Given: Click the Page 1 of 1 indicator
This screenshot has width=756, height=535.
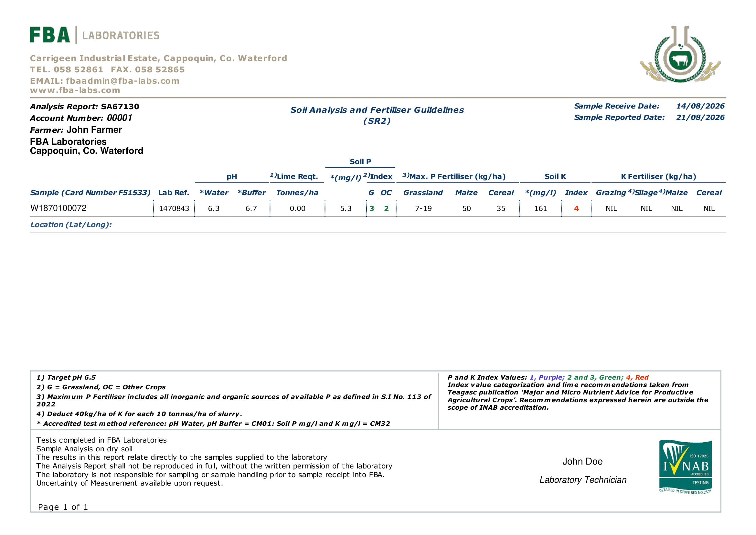Looking at the screenshot, I should (63, 507).
